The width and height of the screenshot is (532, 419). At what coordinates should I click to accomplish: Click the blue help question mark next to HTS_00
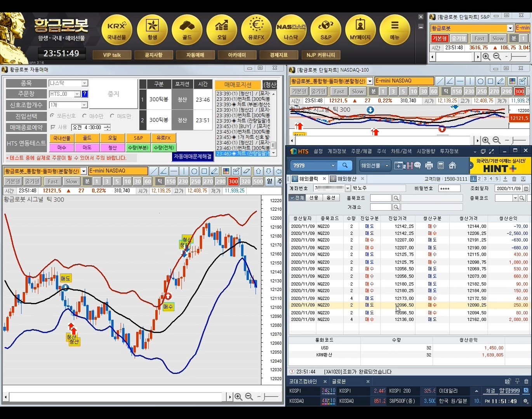85,94
